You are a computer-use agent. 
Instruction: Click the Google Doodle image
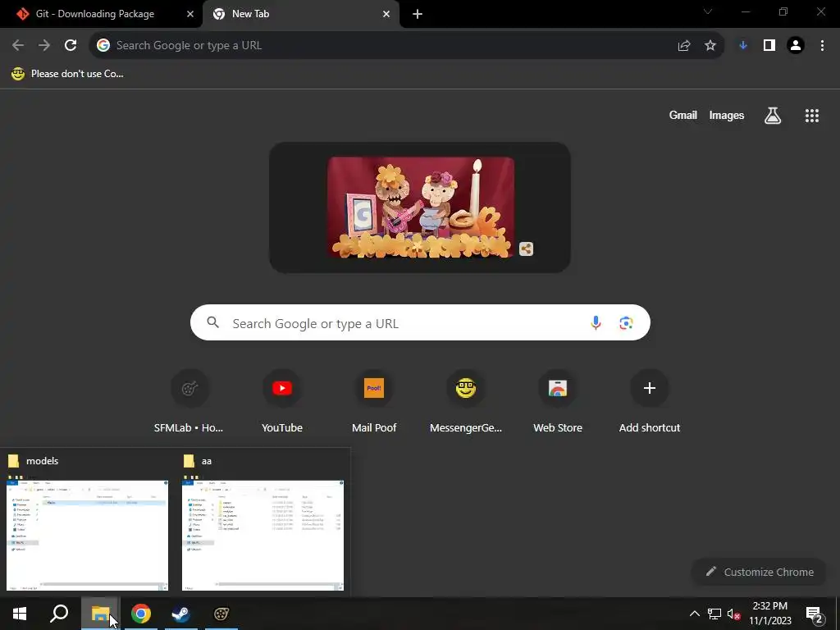tap(421, 208)
